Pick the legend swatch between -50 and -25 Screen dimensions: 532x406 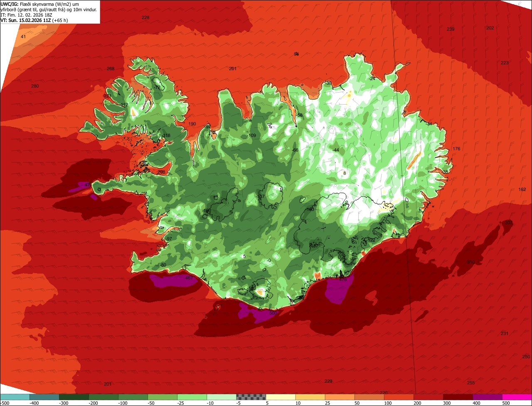163,397
